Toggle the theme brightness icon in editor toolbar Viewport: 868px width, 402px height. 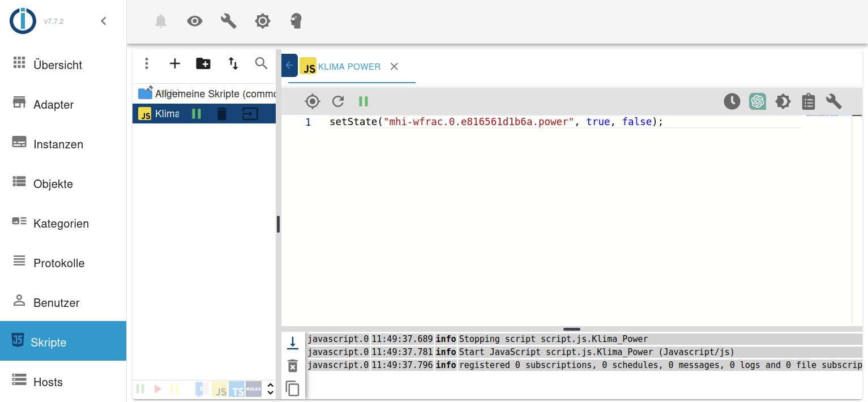point(783,101)
